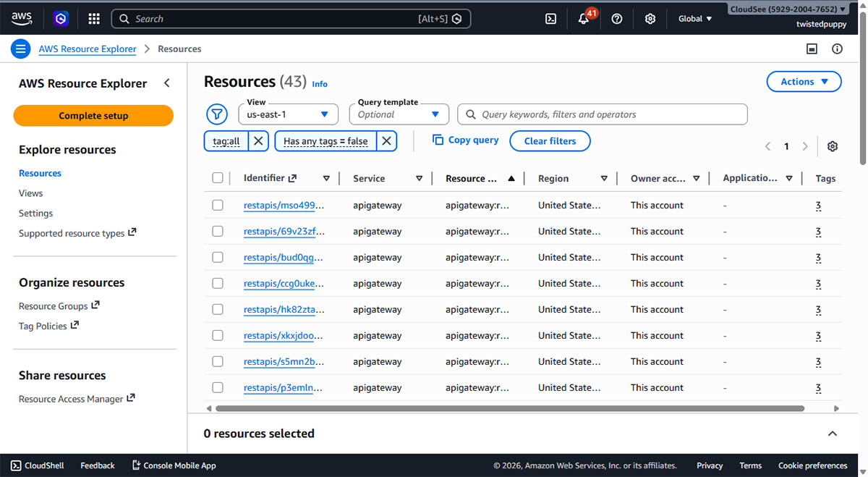This screenshot has width=868, height=477.
Task: Open the Service column filter arrow
Action: point(419,178)
